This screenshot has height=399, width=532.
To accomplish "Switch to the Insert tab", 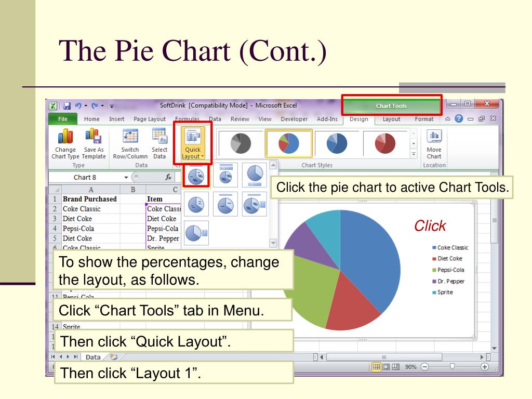I will point(116,119).
